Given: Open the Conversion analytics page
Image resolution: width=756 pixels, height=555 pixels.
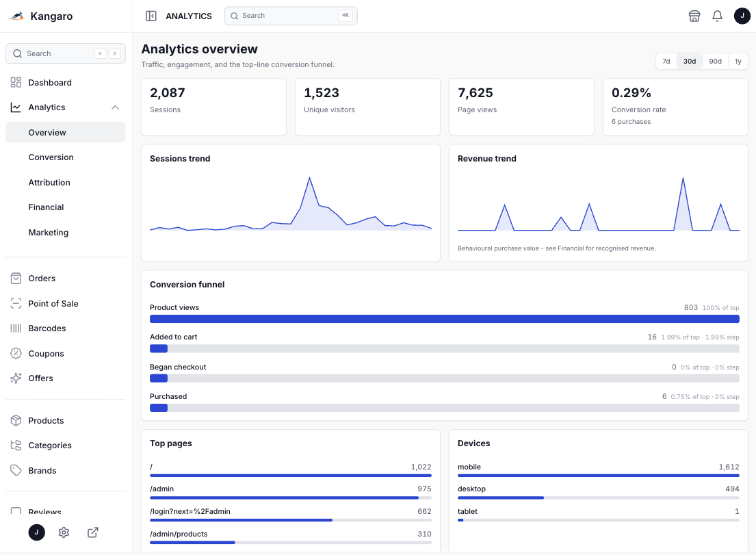Looking at the screenshot, I should tap(66, 157).
